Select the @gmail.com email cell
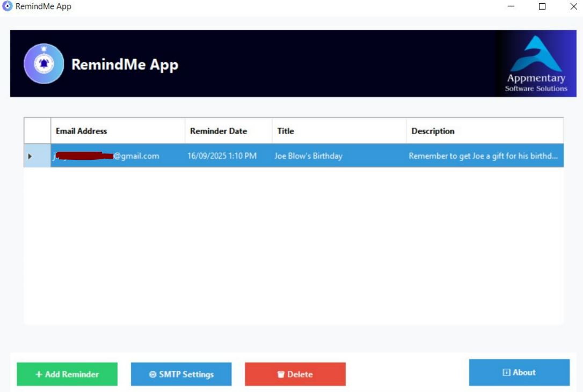Screen dimensions: 583x392 click(x=118, y=156)
